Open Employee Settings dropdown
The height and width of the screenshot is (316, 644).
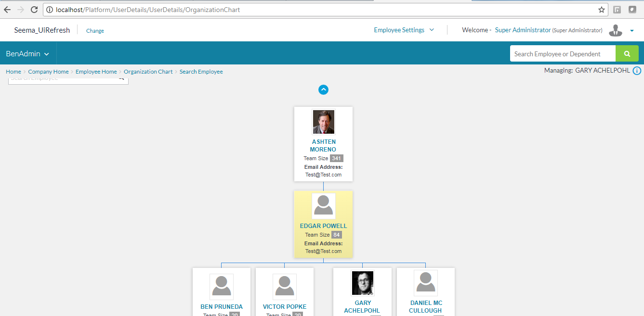click(404, 30)
